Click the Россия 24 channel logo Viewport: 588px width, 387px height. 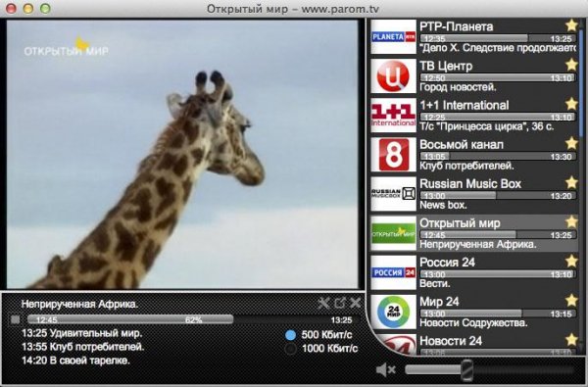(393, 272)
